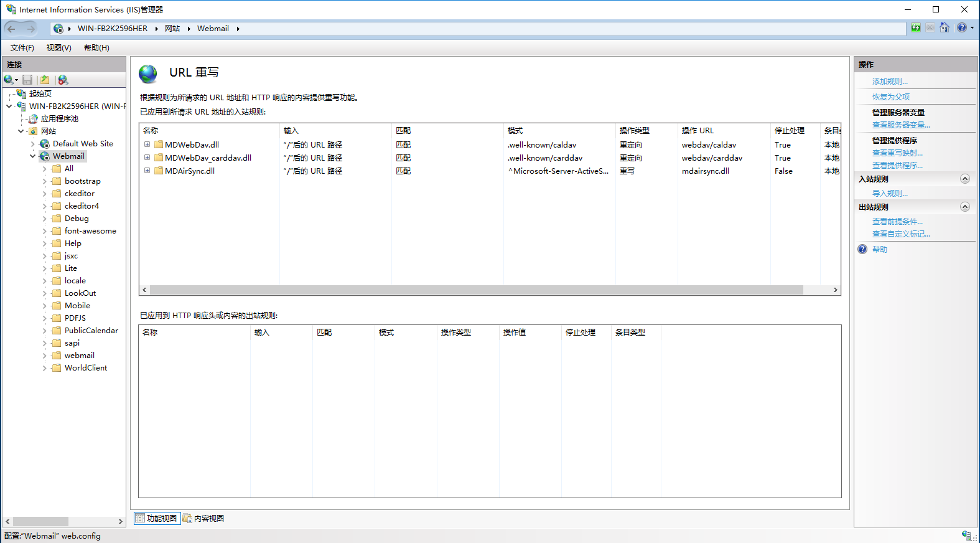The height and width of the screenshot is (543, 980).
Task: Collapse the Sites (网站) tree node
Action: 21,131
